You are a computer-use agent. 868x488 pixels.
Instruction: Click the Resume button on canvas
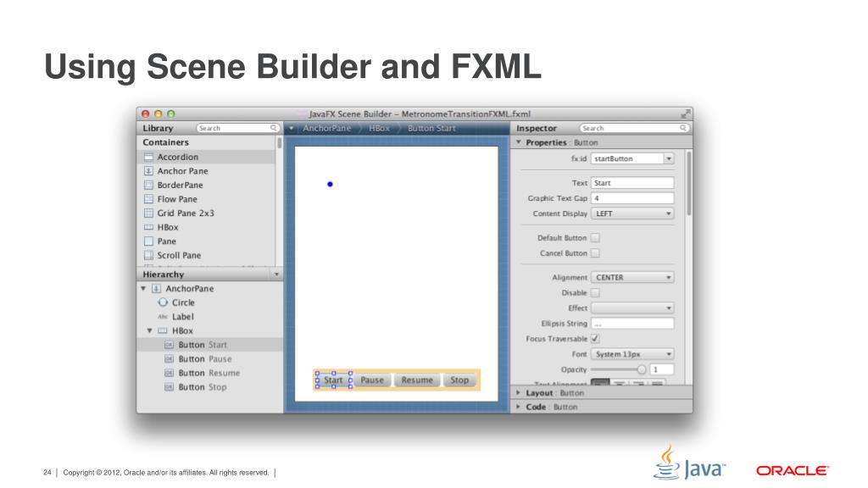click(x=417, y=380)
